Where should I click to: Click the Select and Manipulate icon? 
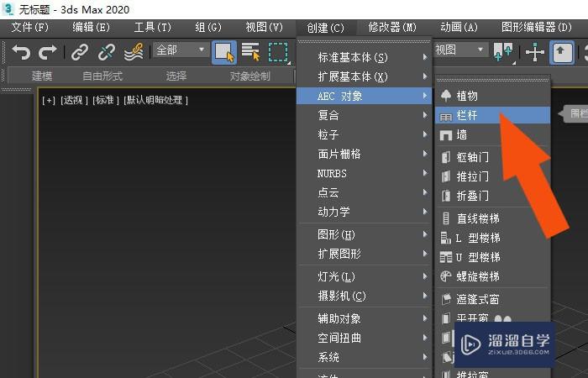pyautogui.click(x=535, y=52)
